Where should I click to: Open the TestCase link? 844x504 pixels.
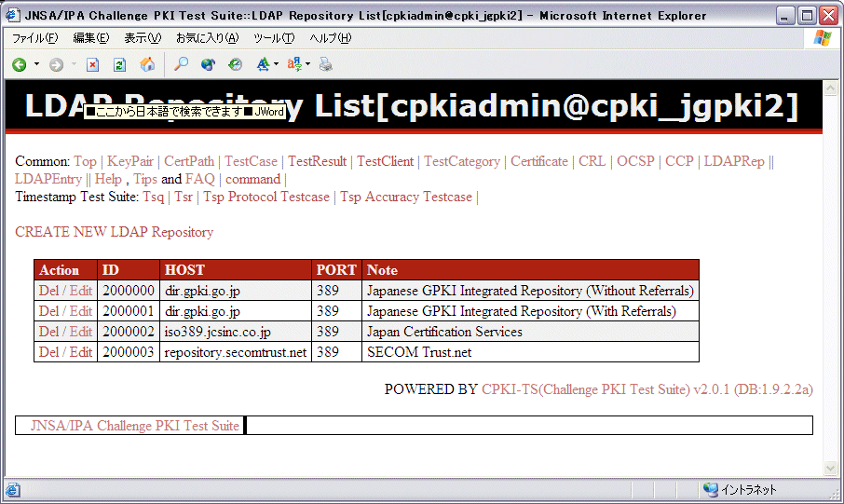tap(251, 161)
